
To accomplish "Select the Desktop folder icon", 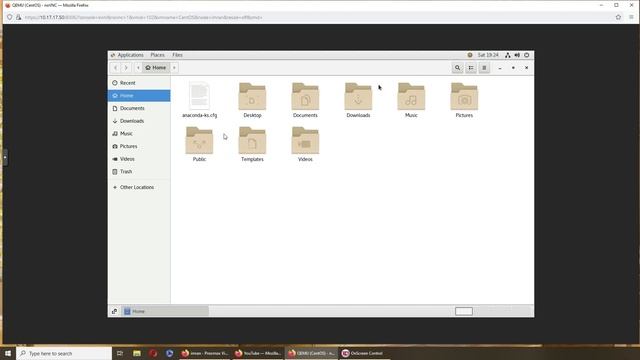I will point(252,96).
